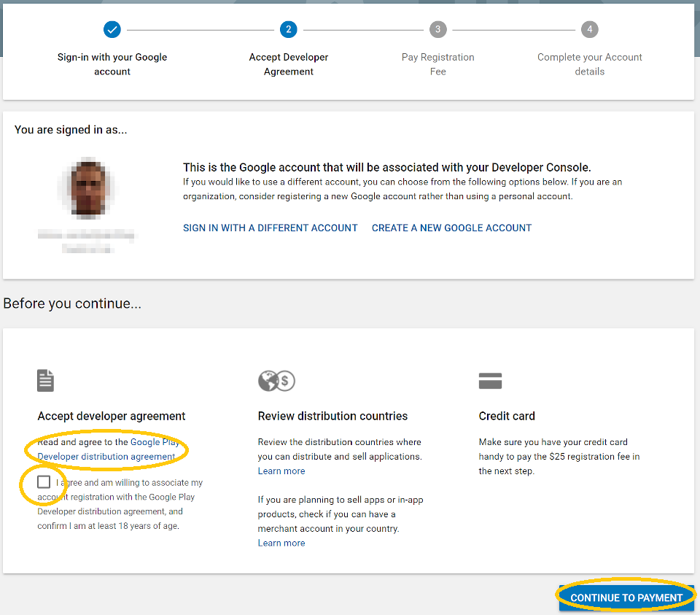Click the globe and dollar distribution icon
Image resolution: width=700 pixels, height=615 pixels.
pyautogui.click(x=277, y=381)
